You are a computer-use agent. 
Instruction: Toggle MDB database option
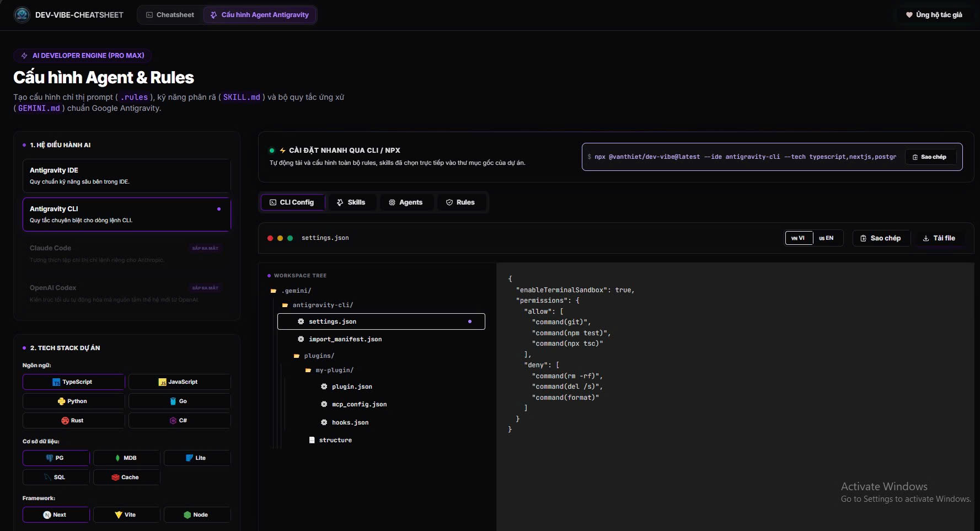126,458
